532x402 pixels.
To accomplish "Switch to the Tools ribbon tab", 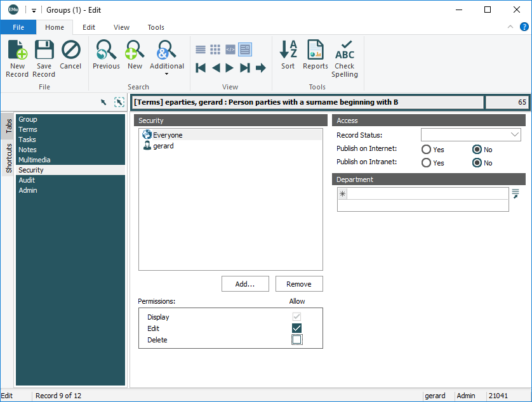I will click(x=156, y=27).
